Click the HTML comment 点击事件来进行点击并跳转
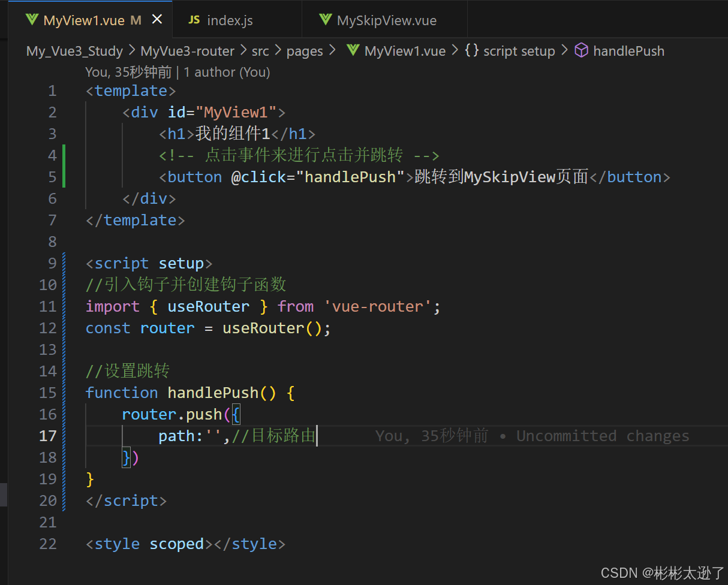The width and height of the screenshot is (728, 585). [x=299, y=155]
